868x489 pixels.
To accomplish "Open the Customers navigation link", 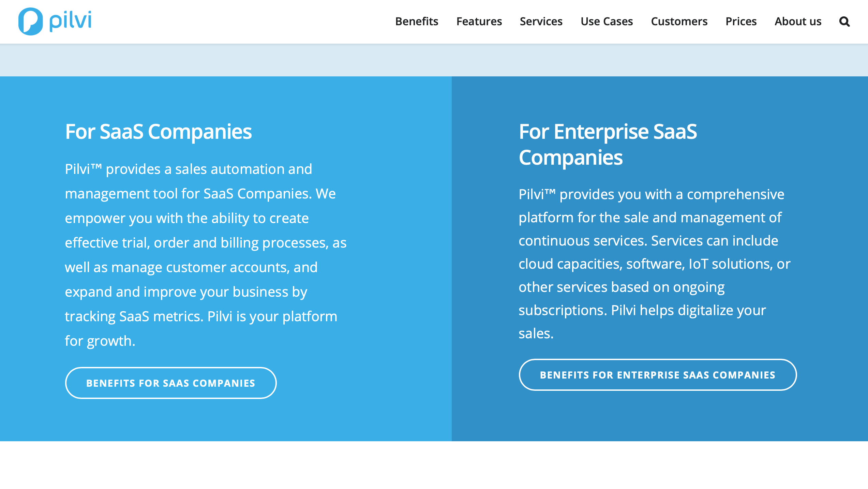I will pyautogui.click(x=679, y=21).
